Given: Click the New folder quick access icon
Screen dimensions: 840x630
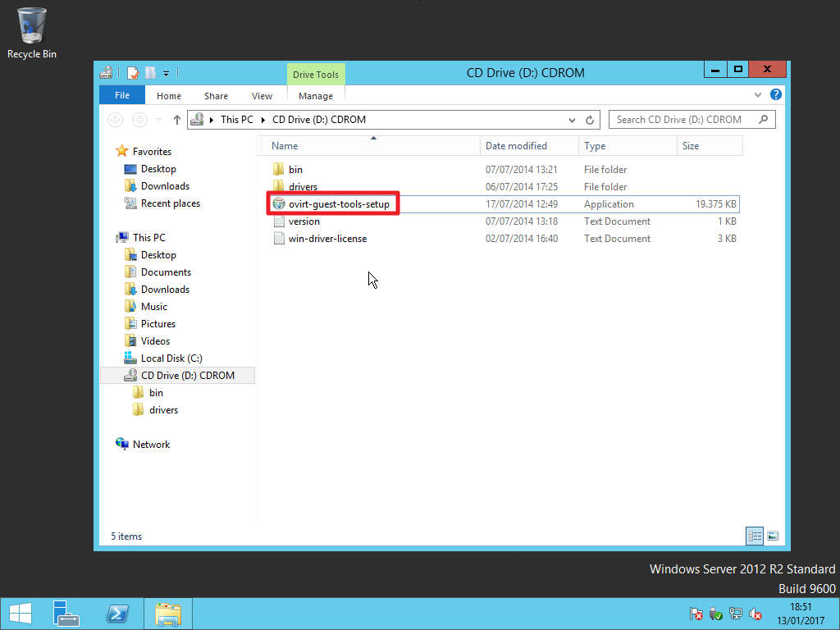Looking at the screenshot, I should [x=151, y=73].
